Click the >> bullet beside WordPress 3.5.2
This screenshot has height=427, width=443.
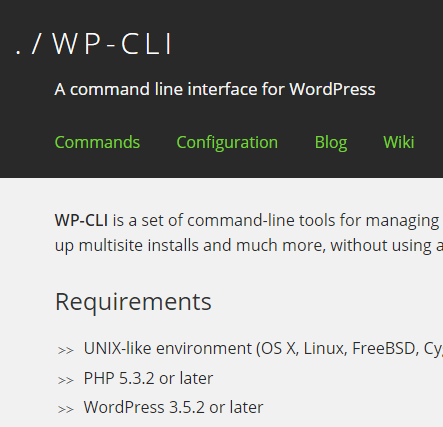pos(66,409)
